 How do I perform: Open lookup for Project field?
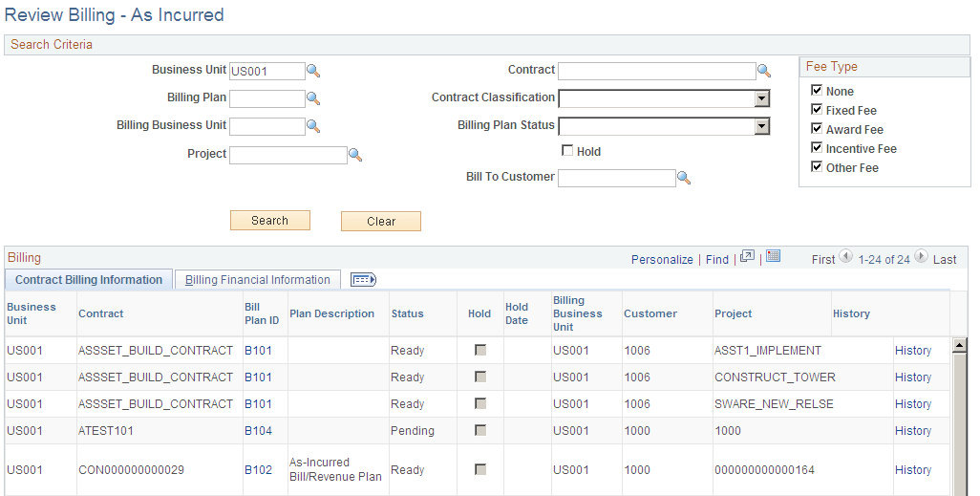click(355, 155)
